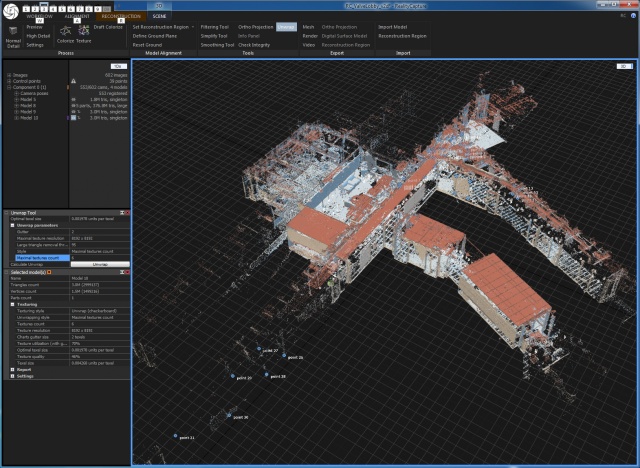Open the RECONSTRUCTION ribbon tab
This screenshot has height=468, width=640.
tap(121, 16)
